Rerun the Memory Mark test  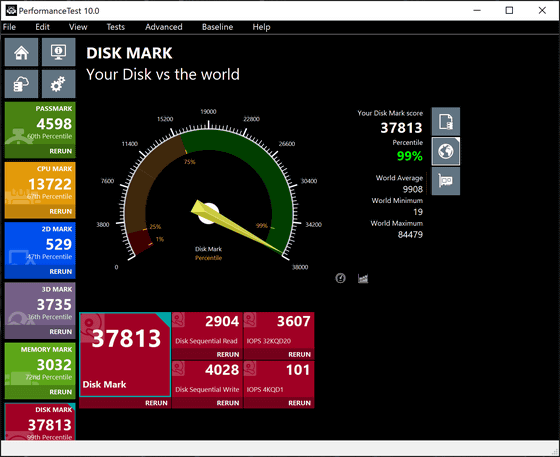point(61,392)
